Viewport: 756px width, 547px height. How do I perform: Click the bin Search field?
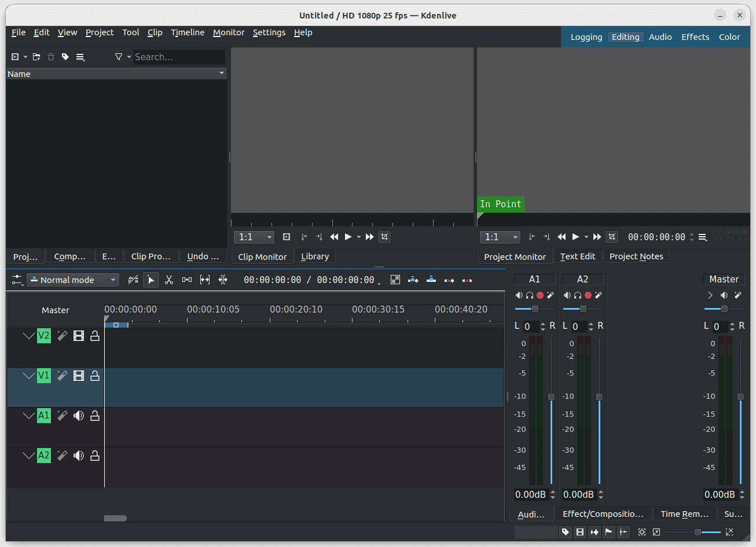click(x=178, y=57)
